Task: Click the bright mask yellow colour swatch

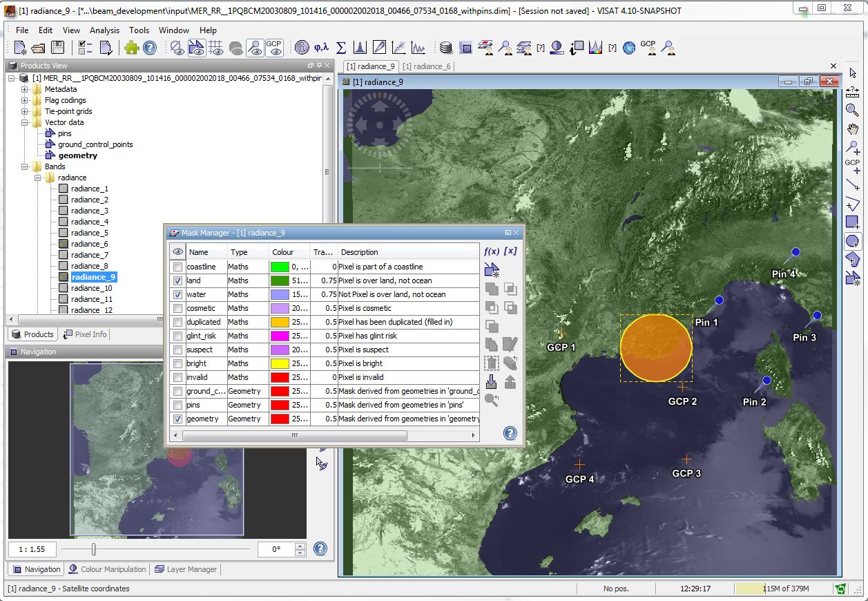Action: coord(280,363)
